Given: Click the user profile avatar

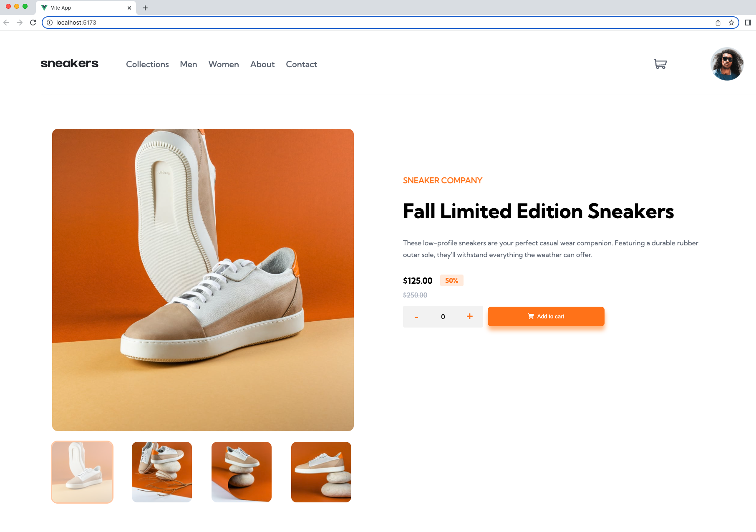Looking at the screenshot, I should 727,63.
